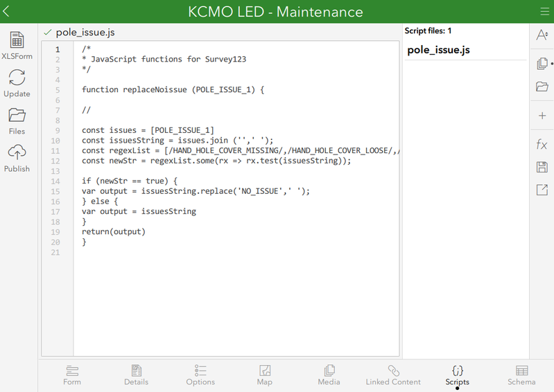
Task: Click the '} else {' line
Action: (x=100, y=202)
